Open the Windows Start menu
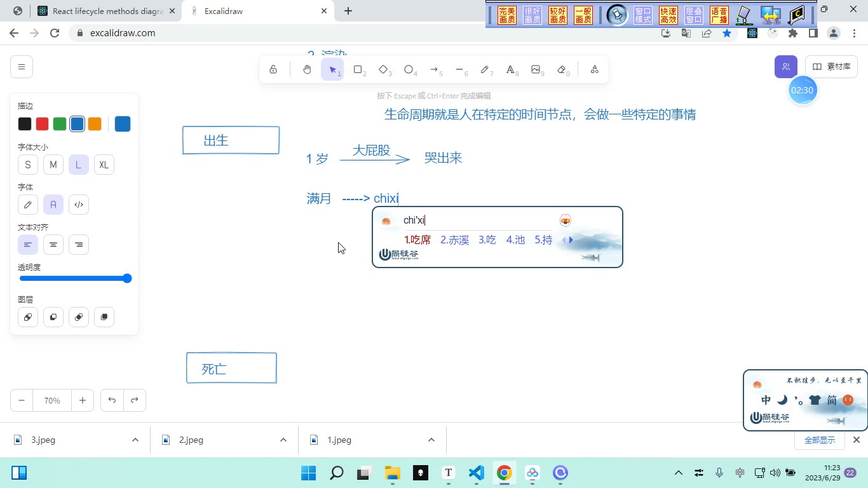The width and height of the screenshot is (868, 488). click(308, 473)
